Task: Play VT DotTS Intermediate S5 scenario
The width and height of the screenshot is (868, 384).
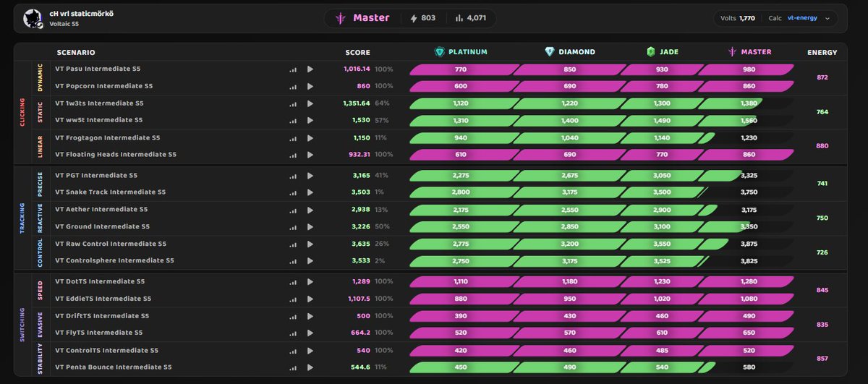Action: point(310,281)
